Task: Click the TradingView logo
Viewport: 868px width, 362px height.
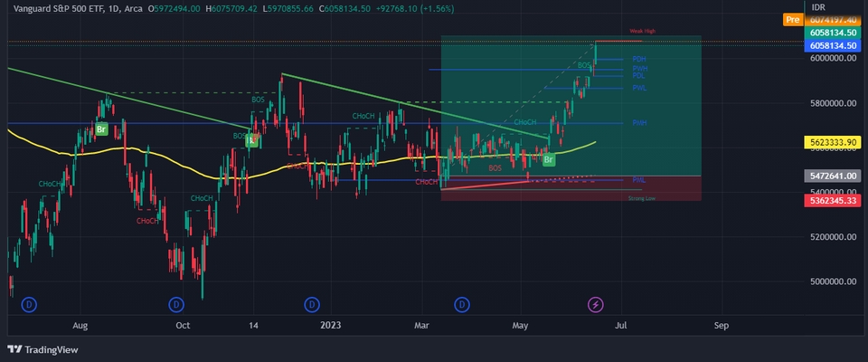Action: pyautogui.click(x=42, y=349)
